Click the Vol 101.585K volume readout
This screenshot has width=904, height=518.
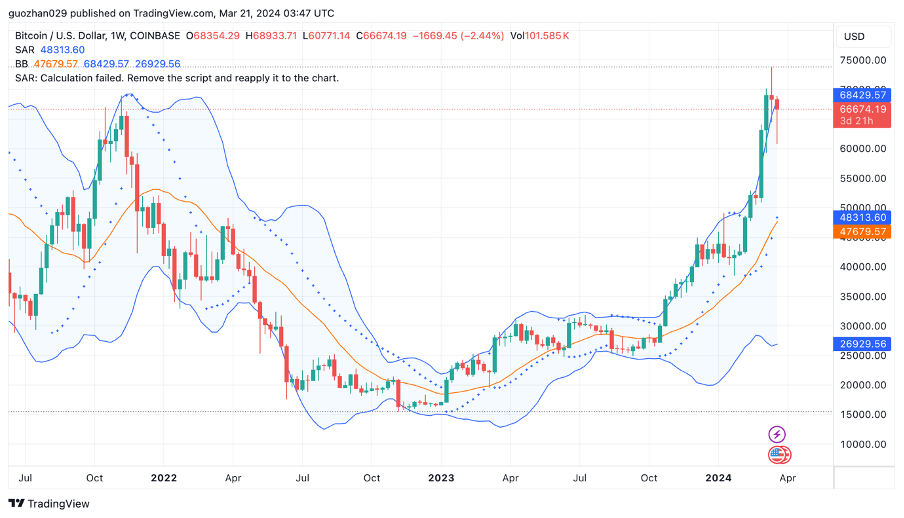540,35
